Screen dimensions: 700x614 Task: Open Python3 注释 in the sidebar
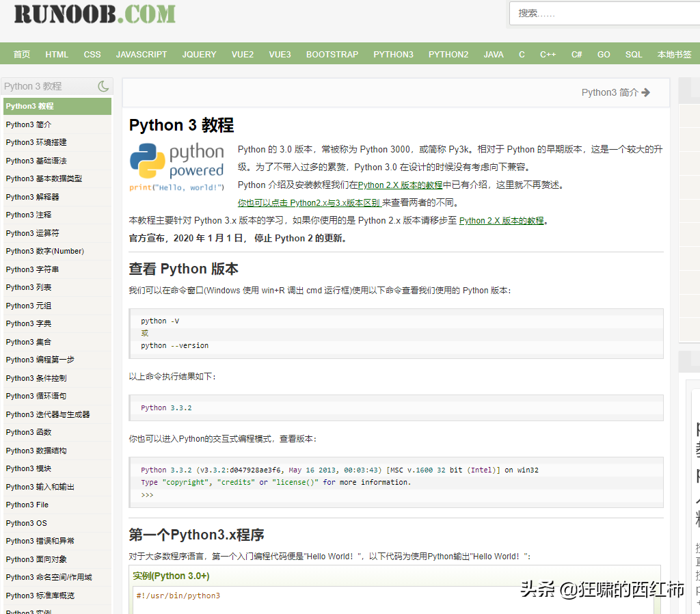pos(57,215)
